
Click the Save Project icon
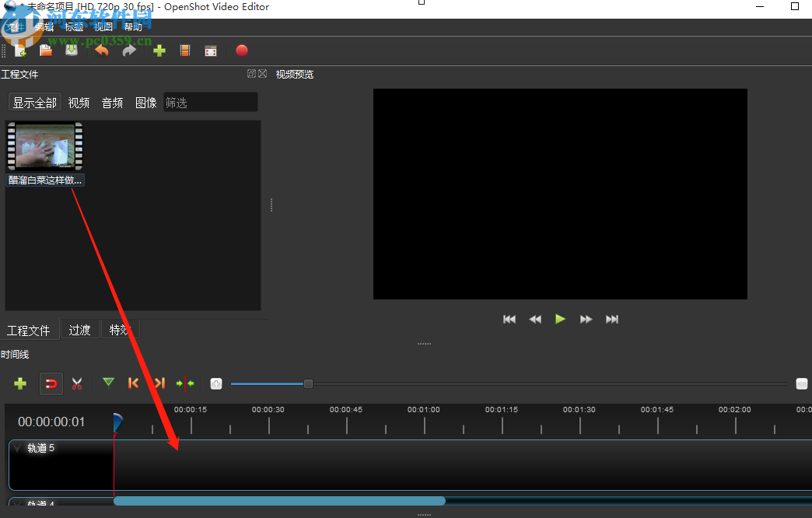click(72, 51)
